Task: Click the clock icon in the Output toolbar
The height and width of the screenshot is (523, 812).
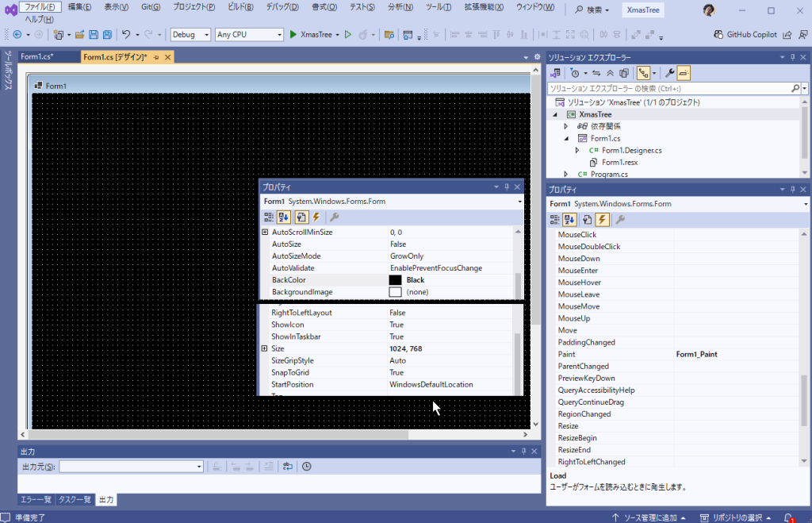Action: (x=306, y=467)
